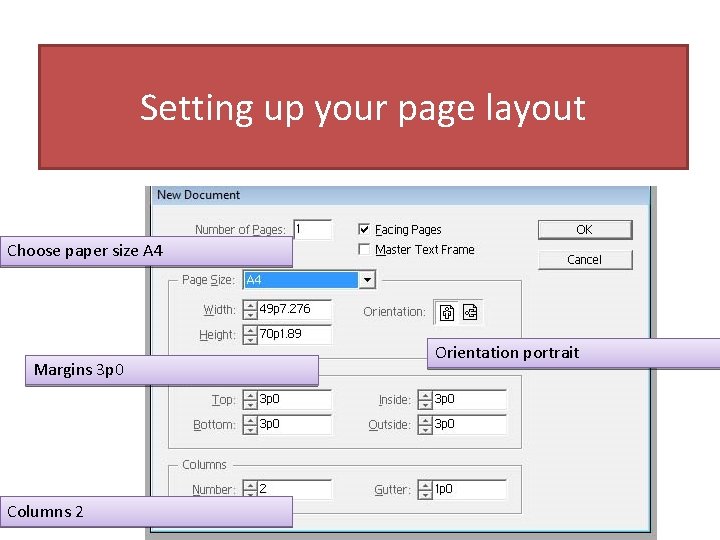Click the Columns Number stepper arrows

click(x=250, y=489)
